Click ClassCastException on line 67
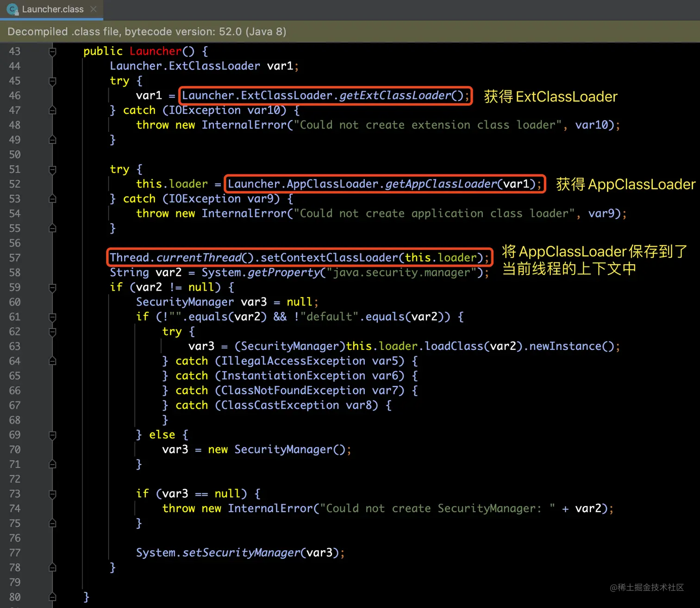This screenshot has width=700, height=608. pyautogui.click(x=280, y=405)
